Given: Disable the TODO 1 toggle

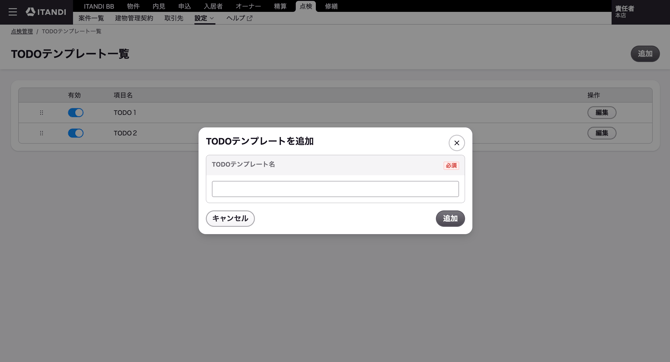Looking at the screenshot, I should pyautogui.click(x=76, y=113).
